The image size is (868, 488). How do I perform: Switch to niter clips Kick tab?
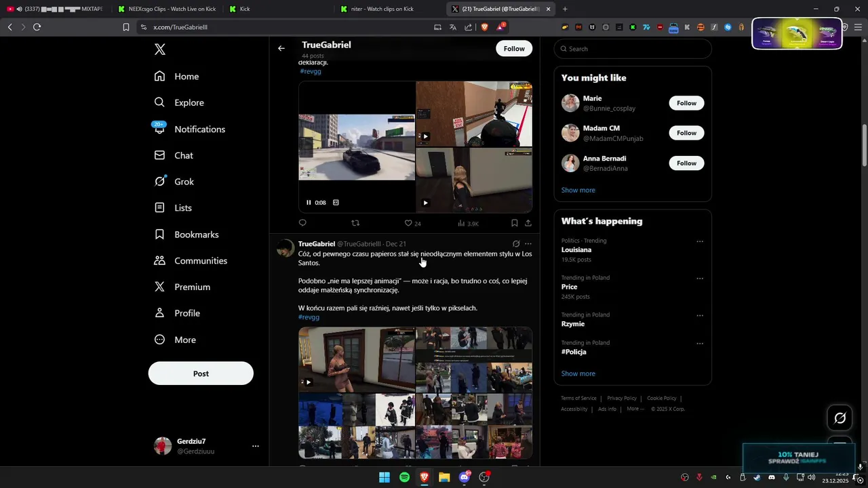391,9
